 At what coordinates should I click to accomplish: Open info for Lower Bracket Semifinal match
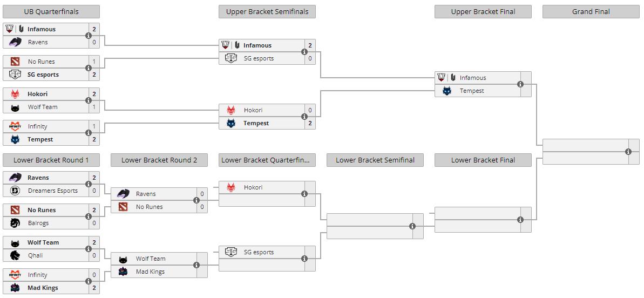(x=412, y=226)
